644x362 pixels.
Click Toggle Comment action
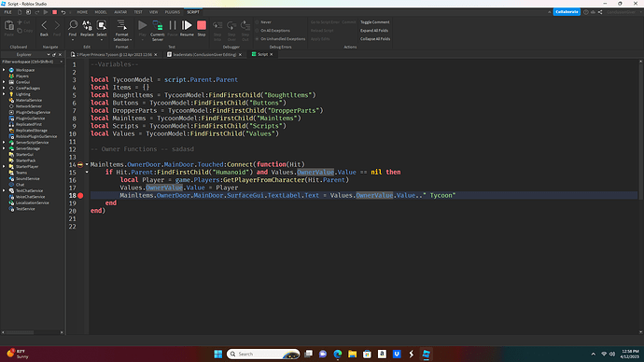375,22
